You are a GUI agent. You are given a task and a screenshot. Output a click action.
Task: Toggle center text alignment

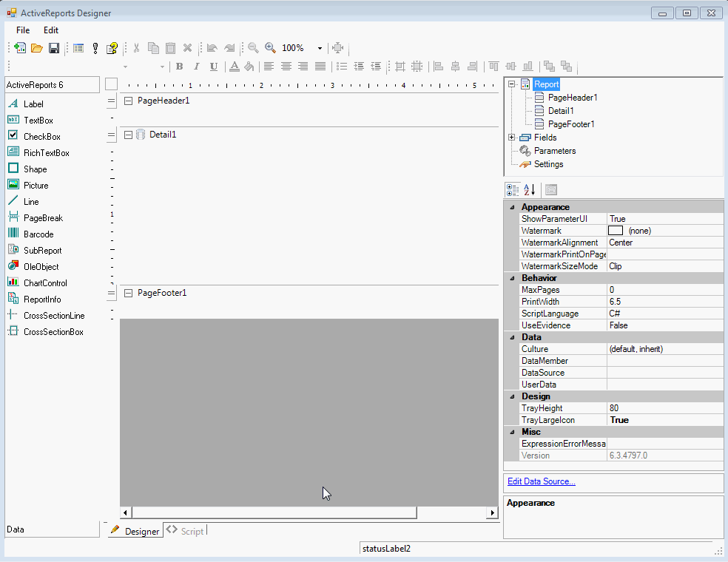pos(286,67)
